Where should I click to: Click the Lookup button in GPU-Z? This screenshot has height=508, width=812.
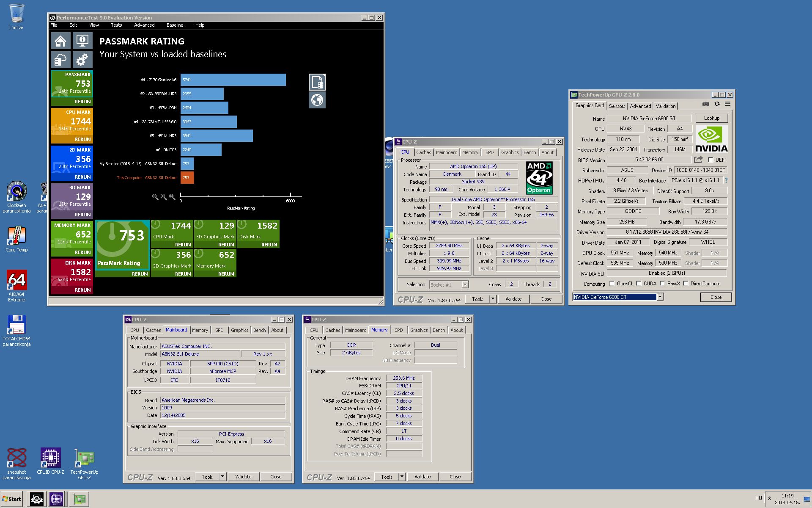tap(711, 119)
